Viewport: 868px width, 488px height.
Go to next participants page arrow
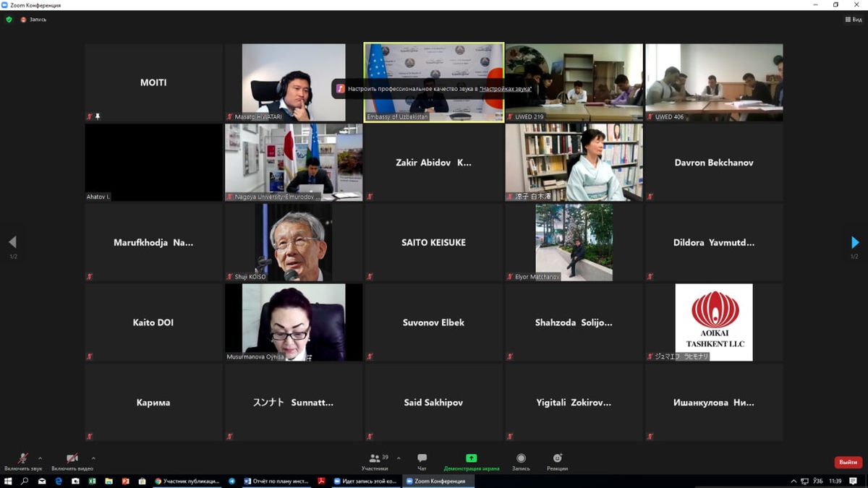855,242
